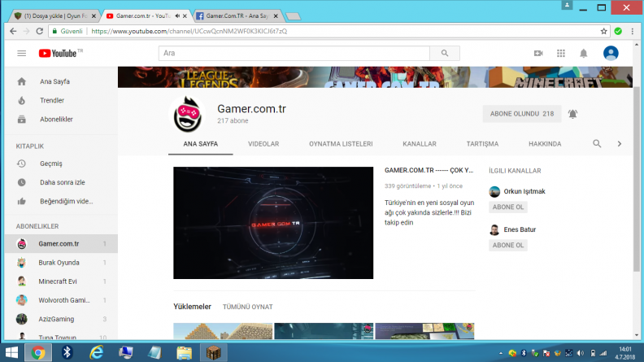This screenshot has width=644, height=362.
Task: Click the page vertical scrollbar
Action: pyautogui.click(x=636, y=179)
